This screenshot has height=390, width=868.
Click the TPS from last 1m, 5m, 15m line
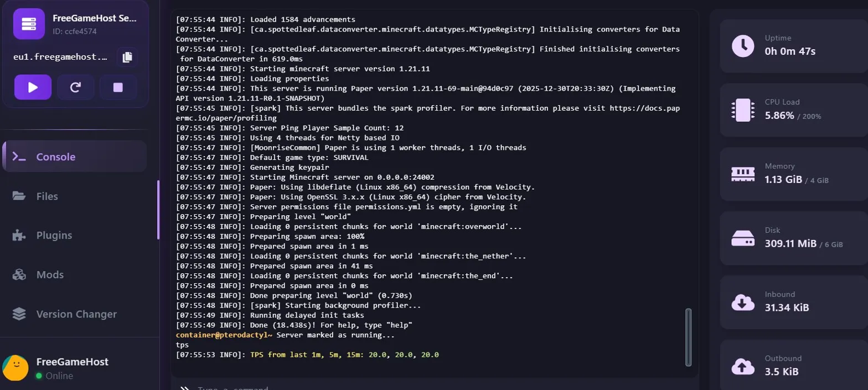point(307,355)
